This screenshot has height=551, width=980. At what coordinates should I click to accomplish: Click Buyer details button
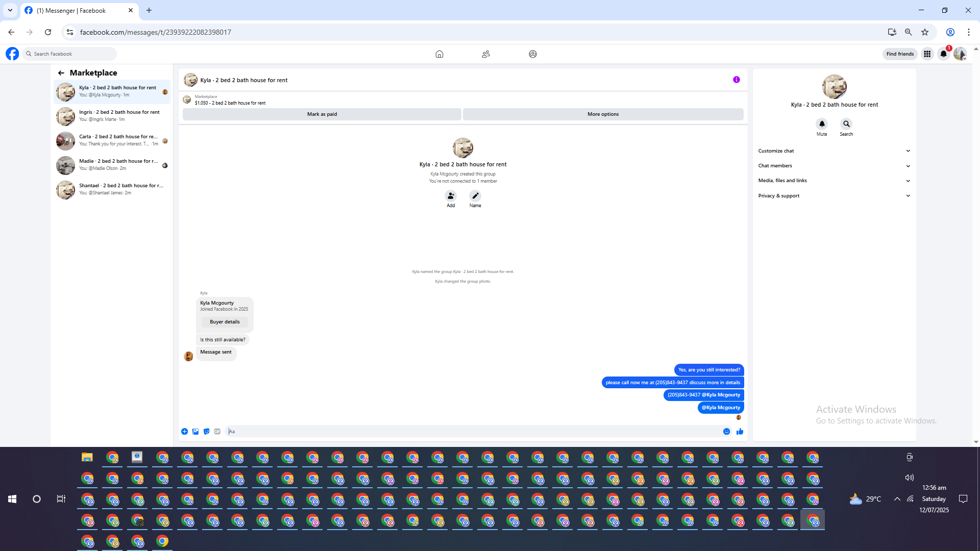click(x=225, y=322)
